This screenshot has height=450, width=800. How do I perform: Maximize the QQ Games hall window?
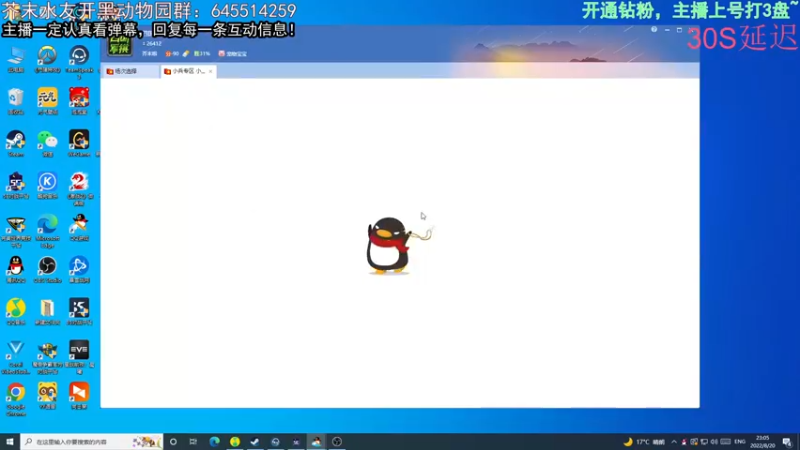(x=679, y=30)
